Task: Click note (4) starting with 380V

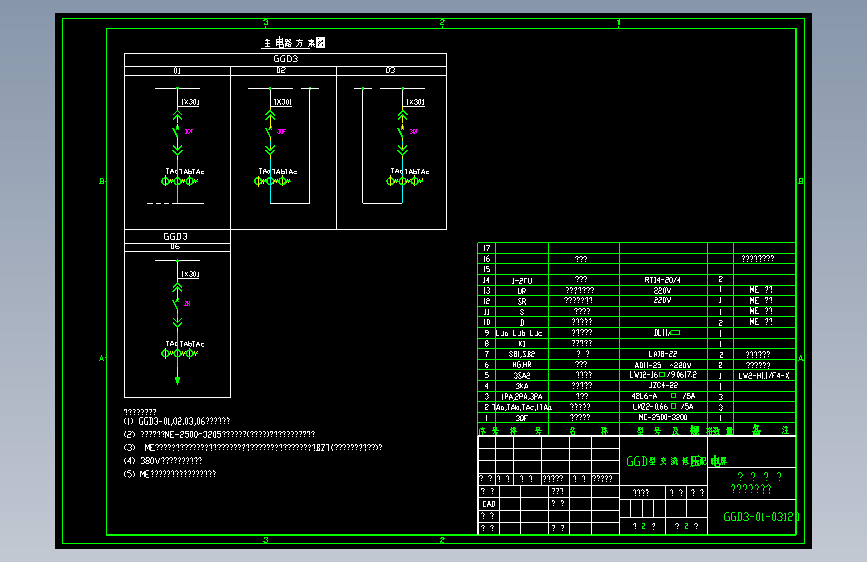Action: point(163,461)
